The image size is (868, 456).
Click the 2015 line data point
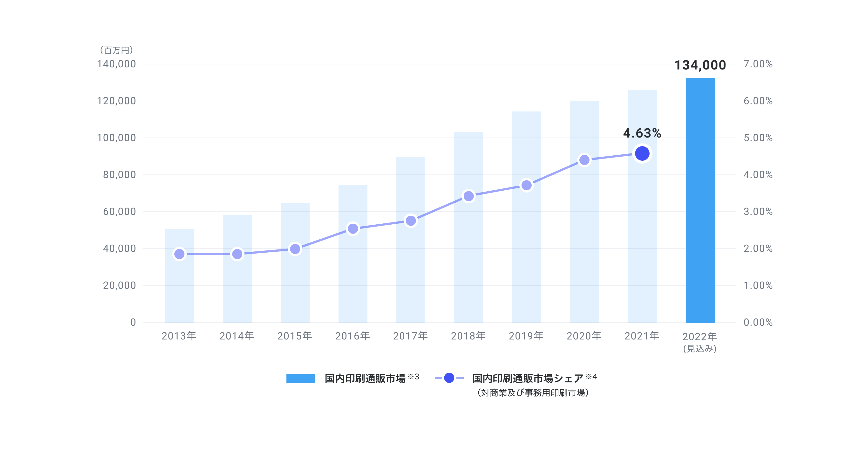click(x=295, y=249)
